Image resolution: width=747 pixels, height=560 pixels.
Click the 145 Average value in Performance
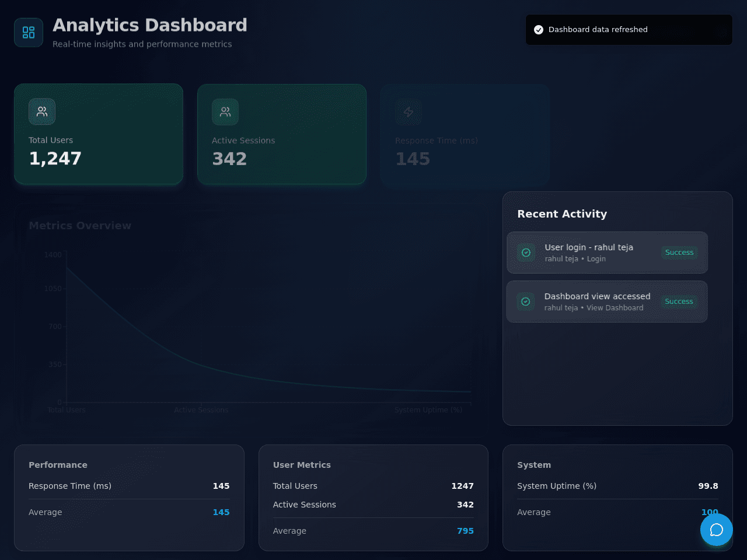click(x=221, y=512)
